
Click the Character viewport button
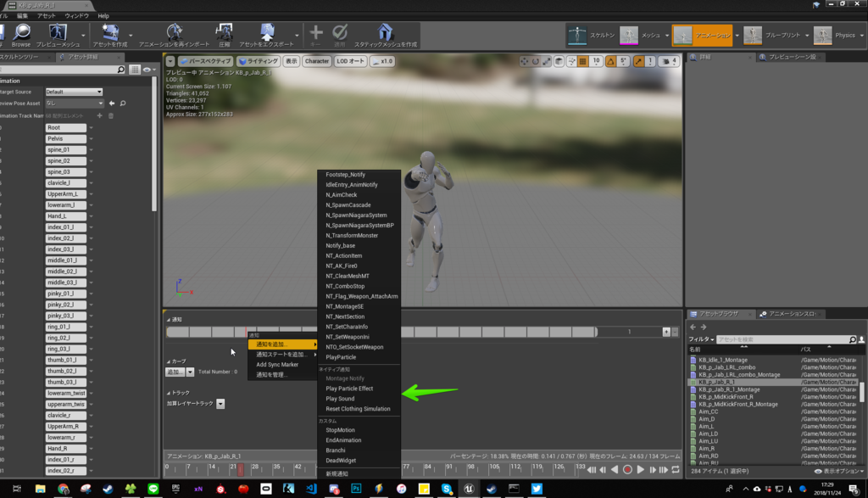click(317, 61)
